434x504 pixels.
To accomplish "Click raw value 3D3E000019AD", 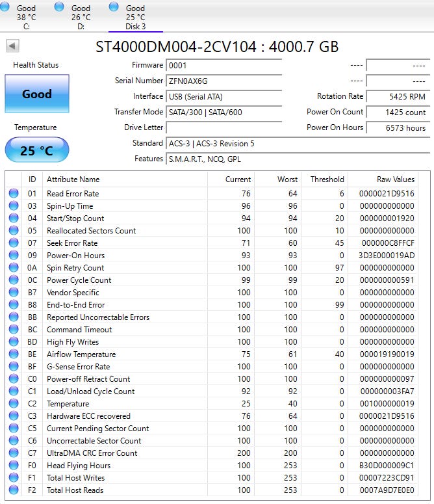I will click(387, 255).
